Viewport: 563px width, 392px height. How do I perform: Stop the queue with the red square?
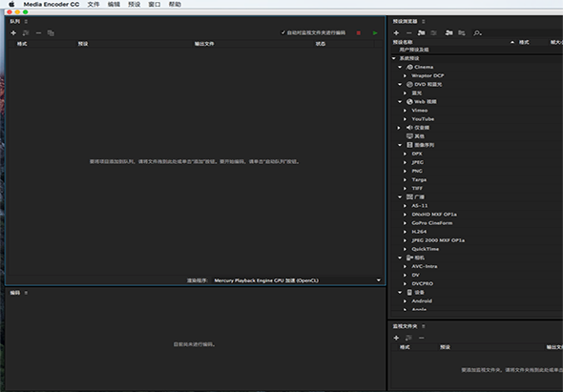click(359, 33)
